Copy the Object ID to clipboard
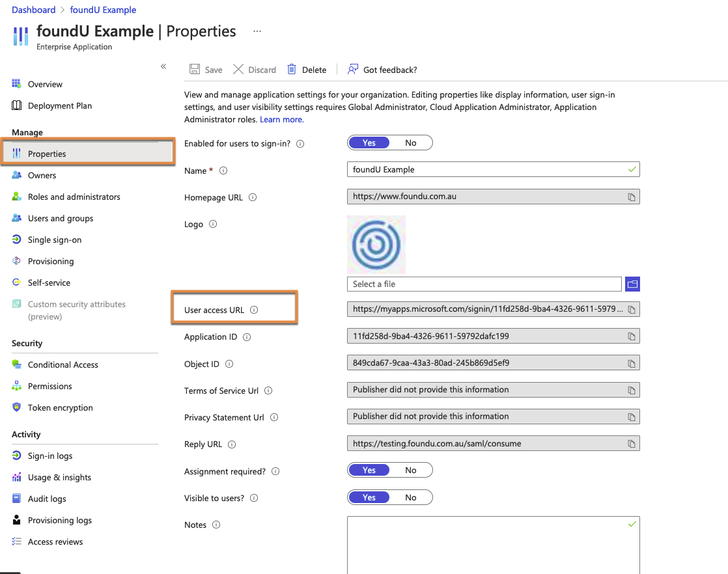Viewport: 728px width, 574px height. tap(631, 363)
